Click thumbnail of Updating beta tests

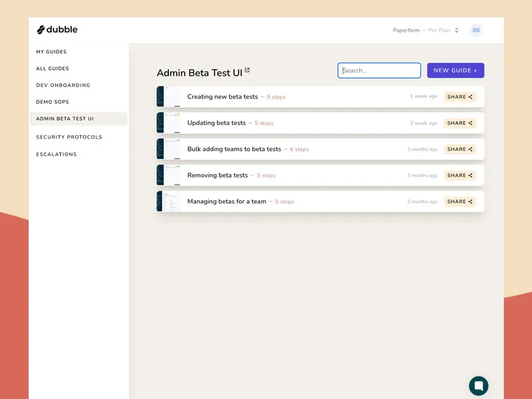click(169, 123)
